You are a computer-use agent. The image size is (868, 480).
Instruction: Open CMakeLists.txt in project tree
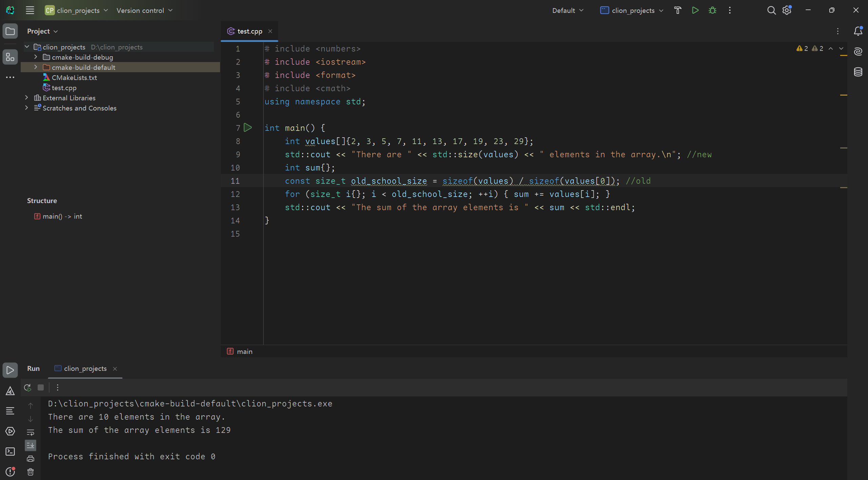(74, 78)
